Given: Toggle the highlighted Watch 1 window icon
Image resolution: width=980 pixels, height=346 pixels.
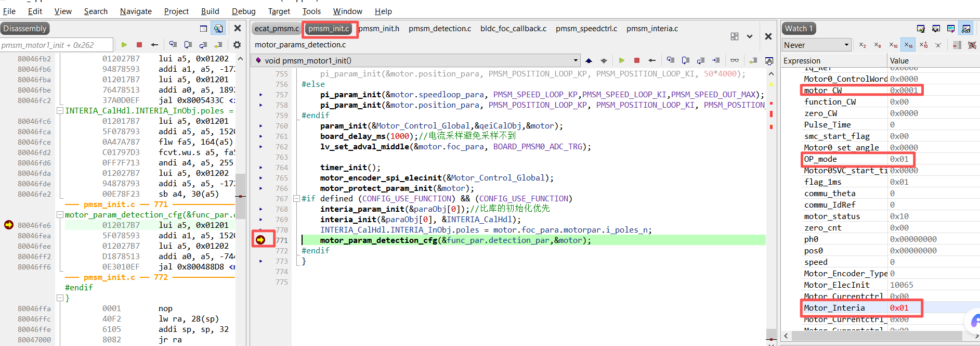Looking at the screenshot, I should tap(966, 29).
